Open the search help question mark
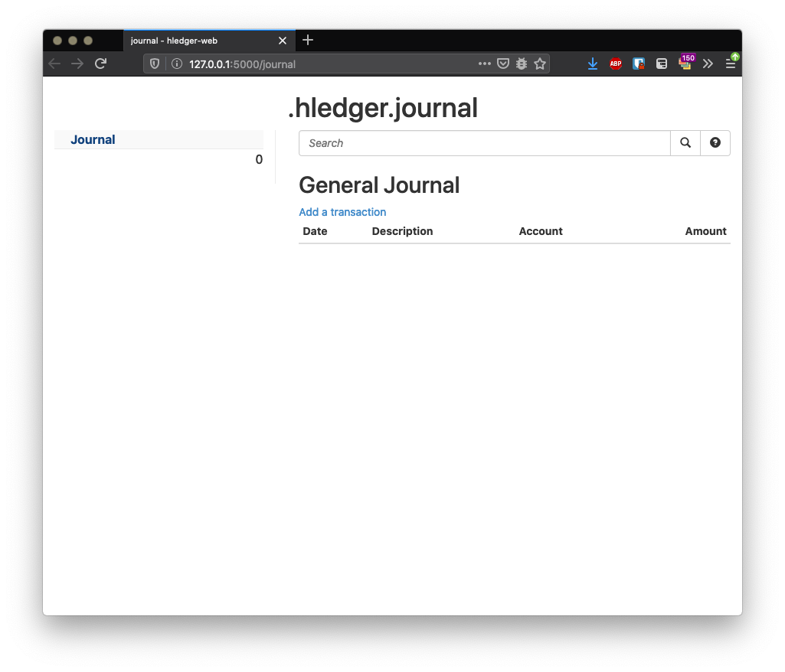 click(x=715, y=142)
